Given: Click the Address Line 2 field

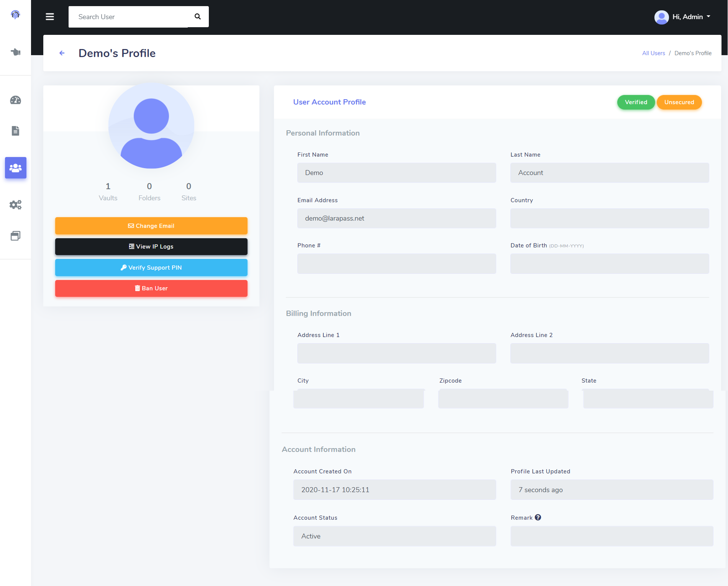Looking at the screenshot, I should point(610,353).
